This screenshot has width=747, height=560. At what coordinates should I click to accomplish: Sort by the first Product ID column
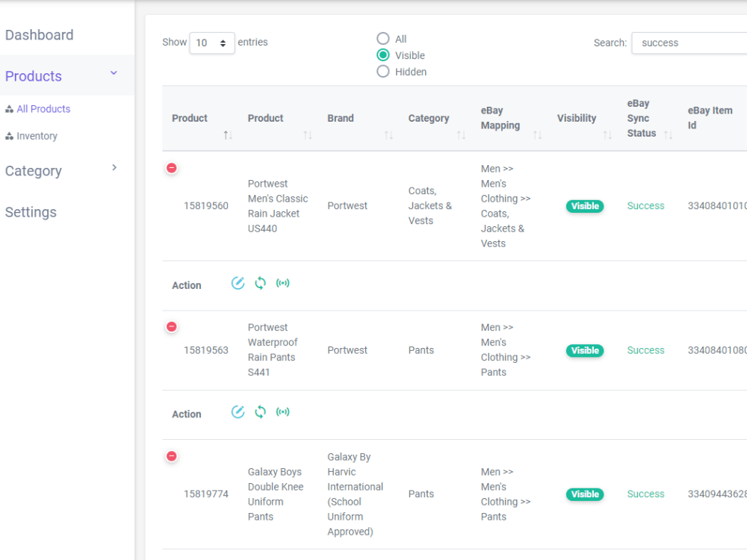tap(228, 135)
